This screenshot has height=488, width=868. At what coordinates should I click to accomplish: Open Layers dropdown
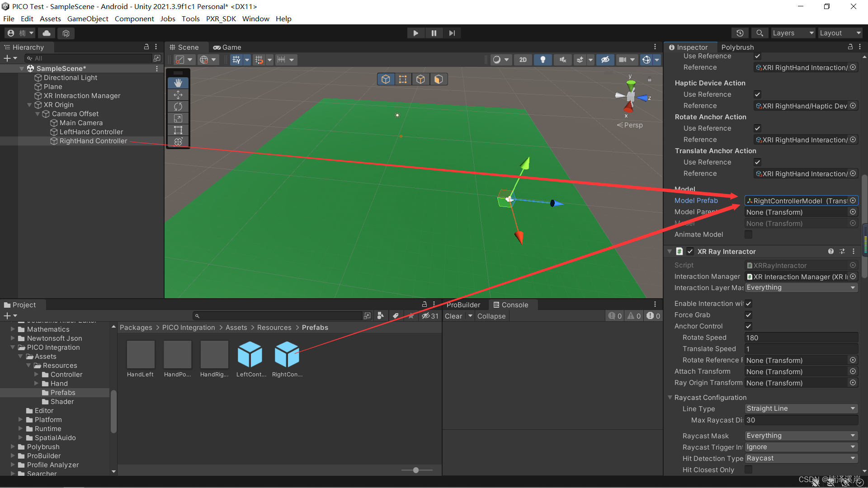pyautogui.click(x=793, y=33)
